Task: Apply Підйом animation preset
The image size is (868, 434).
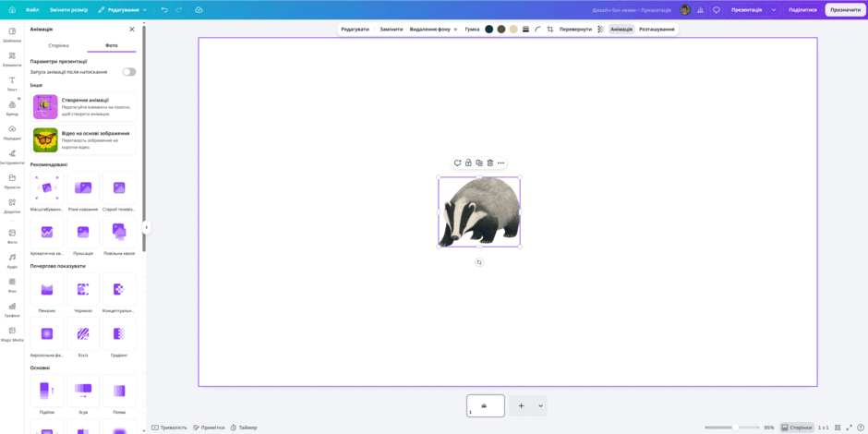Action: pyautogui.click(x=47, y=394)
